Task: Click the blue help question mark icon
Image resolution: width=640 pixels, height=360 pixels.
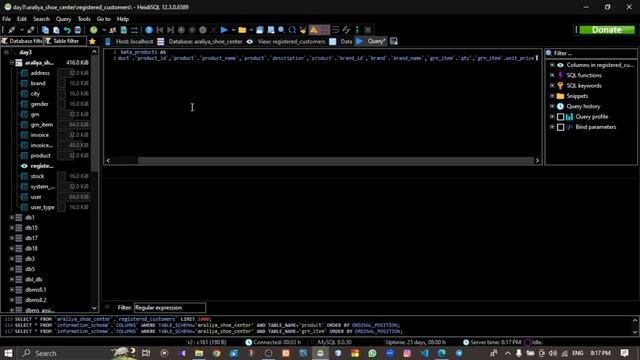Action: click(149, 30)
